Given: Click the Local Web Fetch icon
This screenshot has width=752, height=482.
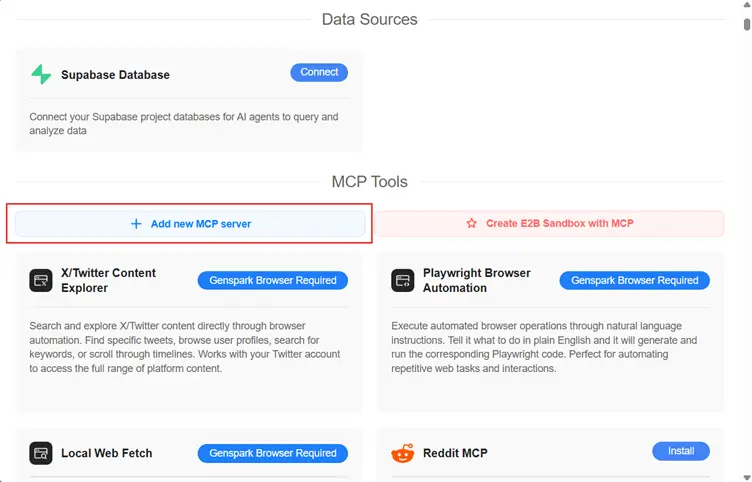Looking at the screenshot, I should click(41, 453).
